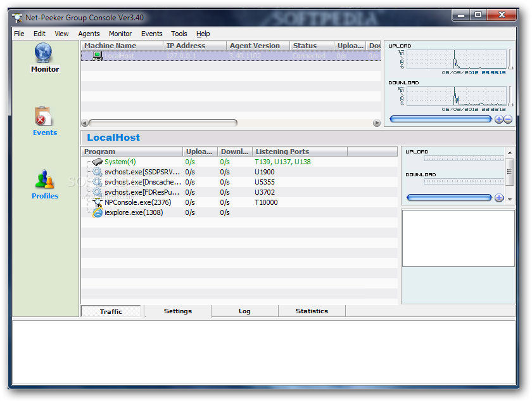This screenshot has width=532, height=402.
Task: Switch to the Statistics tab
Action: (312, 311)
